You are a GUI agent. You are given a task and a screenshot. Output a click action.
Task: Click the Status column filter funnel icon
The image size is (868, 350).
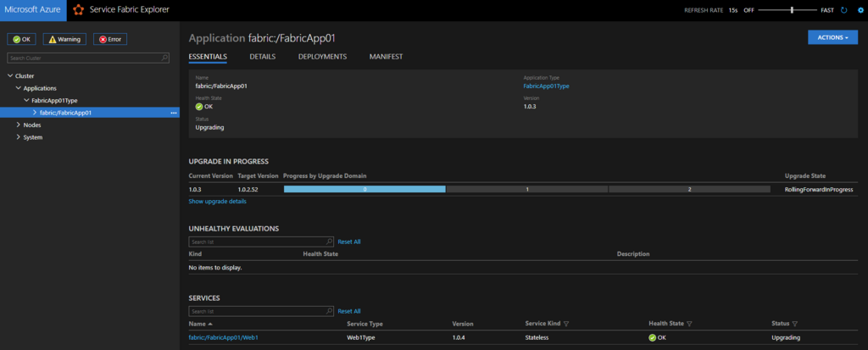click(795, 324)
